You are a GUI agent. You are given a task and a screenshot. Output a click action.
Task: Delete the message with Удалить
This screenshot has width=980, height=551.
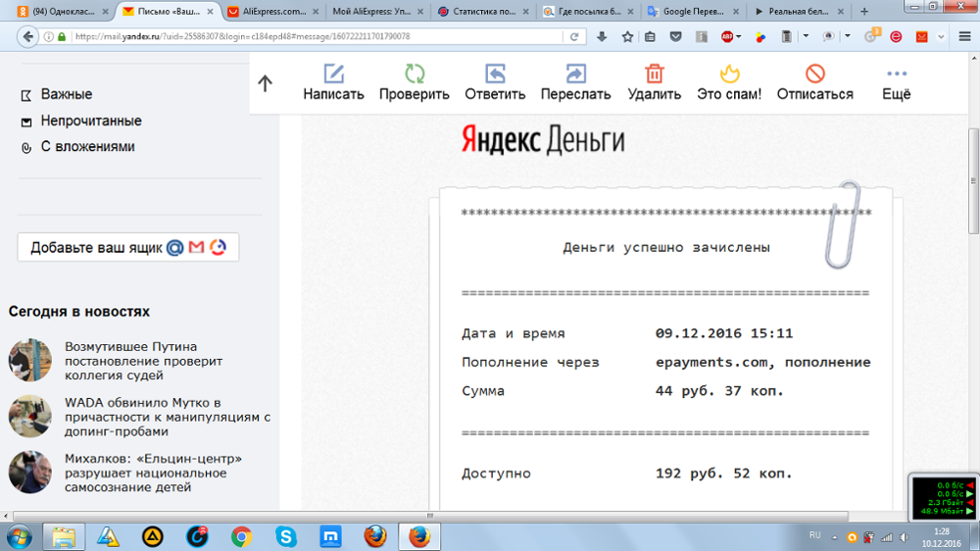655,82
